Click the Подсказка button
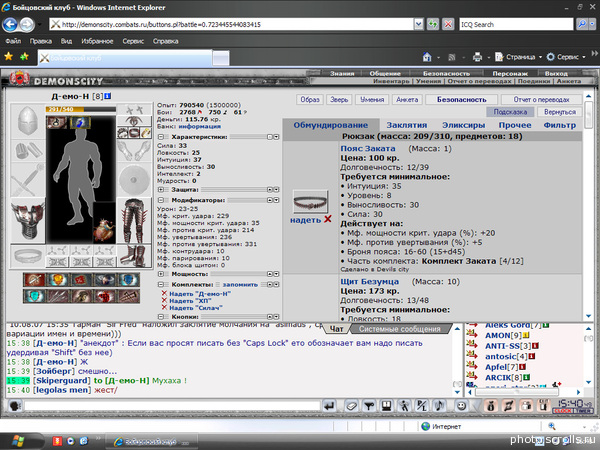The width and height of the screenshot is (600, 450). pos(510,112)
